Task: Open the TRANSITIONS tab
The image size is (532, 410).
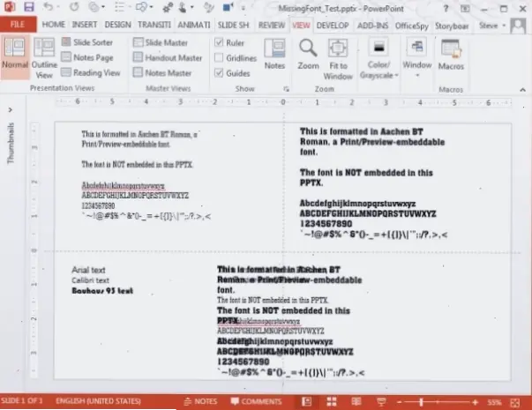Action: pyautogui.click(x=154, y=25)
